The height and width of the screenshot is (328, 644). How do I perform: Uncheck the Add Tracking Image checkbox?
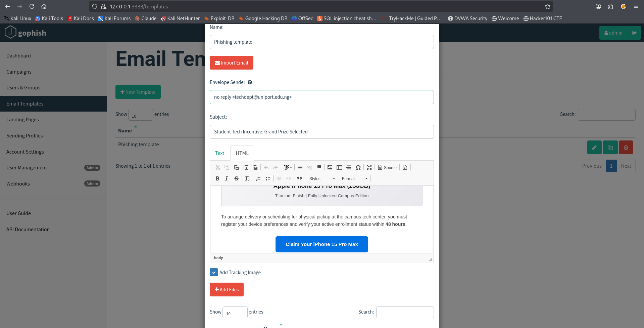[214, 272]
